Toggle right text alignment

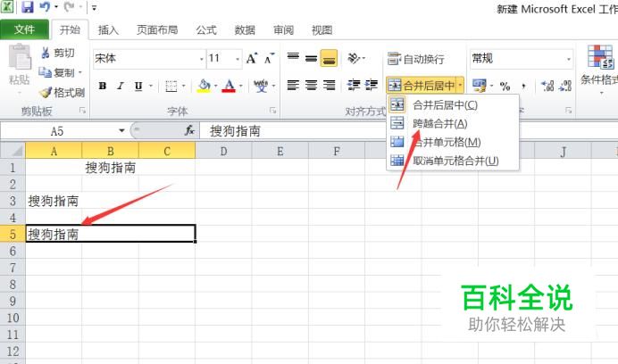330,85
